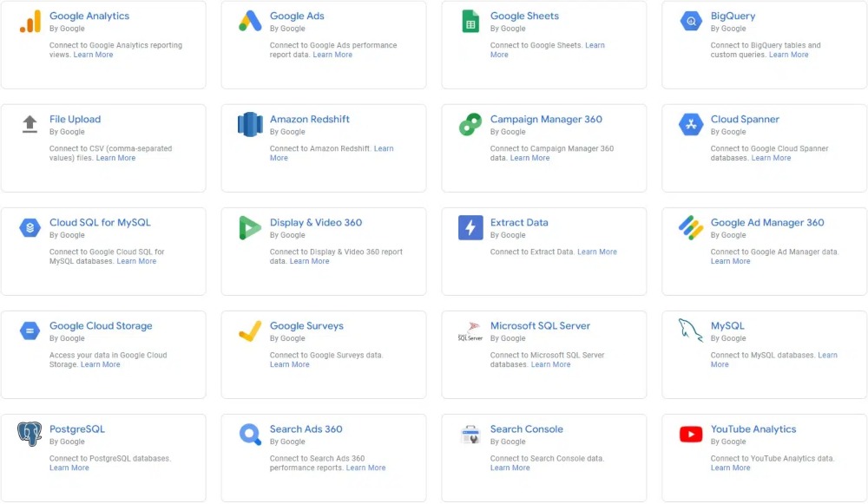
Task: Click Learn More for Microsoft SQL Server
Action: point(551,364)
